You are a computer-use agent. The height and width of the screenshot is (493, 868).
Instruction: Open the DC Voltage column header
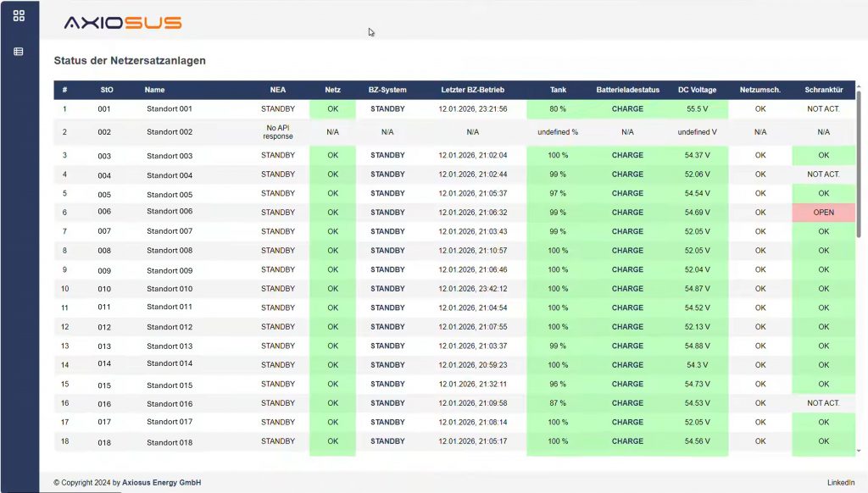[x=696, y=90]
